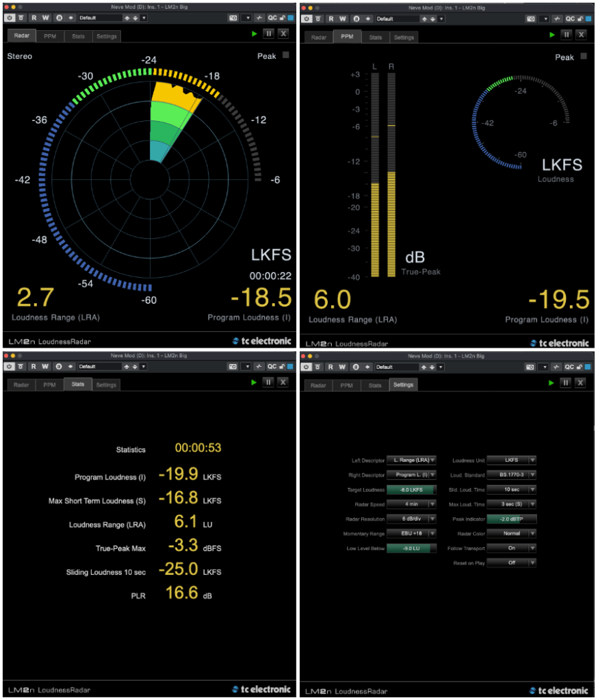Enable Write automation (W) in the PPM window
This screenshot has height=700, width=598.
pyautogui.click(x=341, y=18)
